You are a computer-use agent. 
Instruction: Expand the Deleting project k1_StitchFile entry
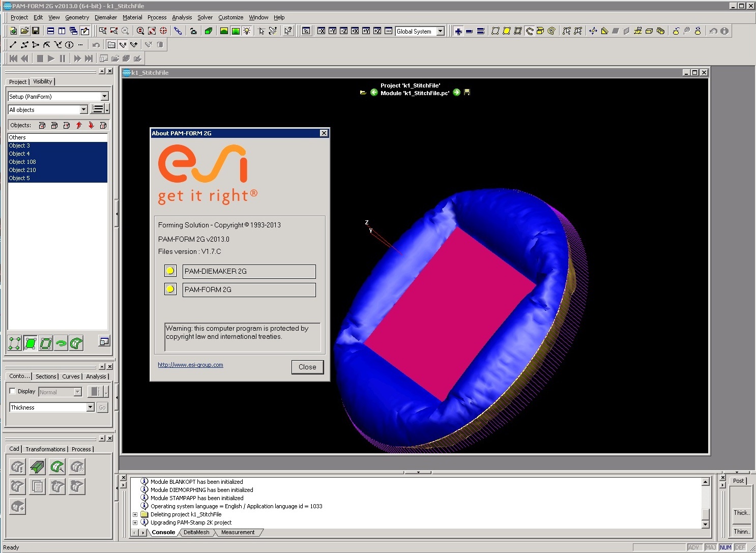tap(135, 514)
